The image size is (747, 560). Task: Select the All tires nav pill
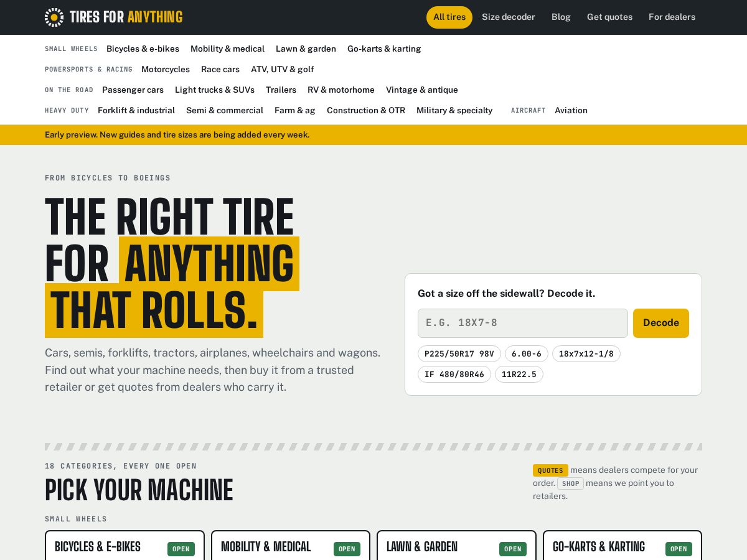click(449, 17)
